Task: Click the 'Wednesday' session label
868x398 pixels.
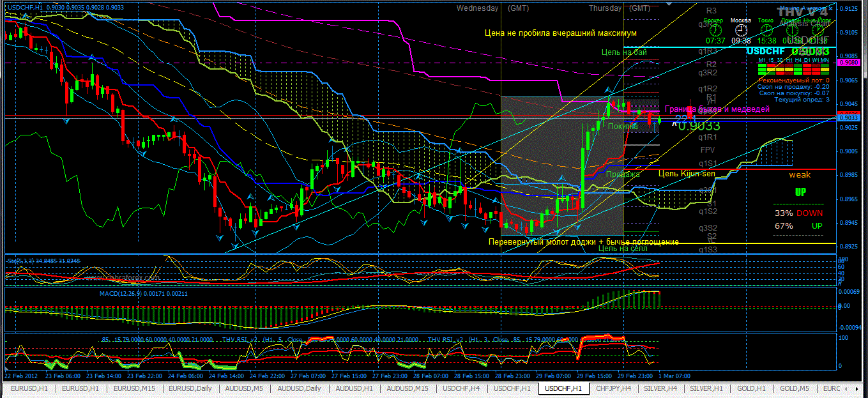Action: (x=477, y=8)
